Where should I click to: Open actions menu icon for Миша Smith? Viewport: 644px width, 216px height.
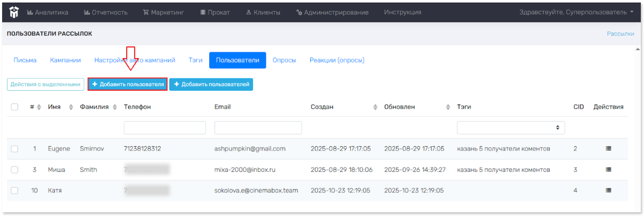click(608, 170)
